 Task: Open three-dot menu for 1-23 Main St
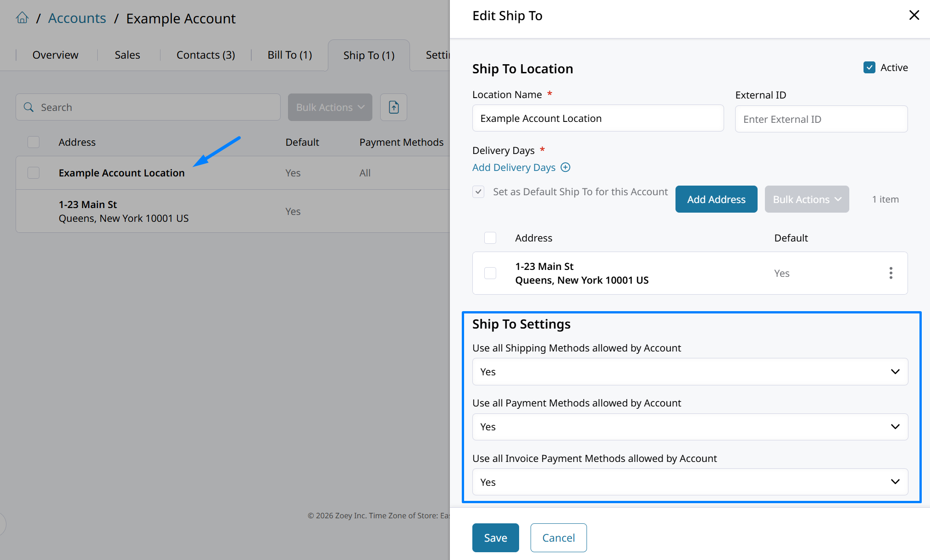891,273
